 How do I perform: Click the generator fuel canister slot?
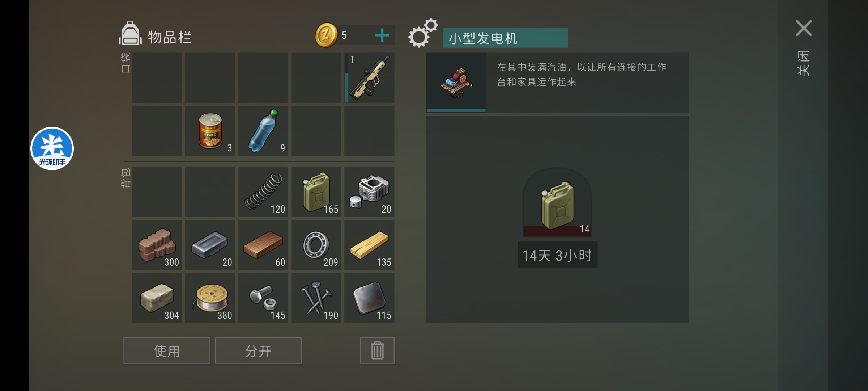557,203
